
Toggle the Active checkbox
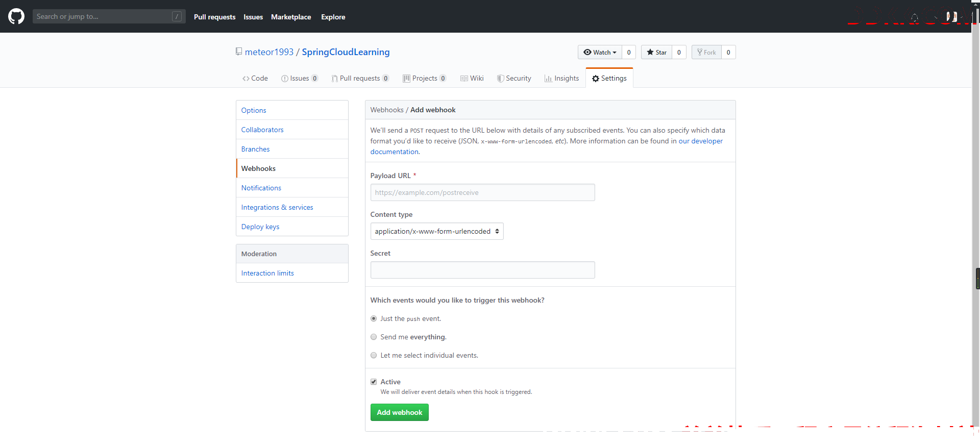point(374,382)
